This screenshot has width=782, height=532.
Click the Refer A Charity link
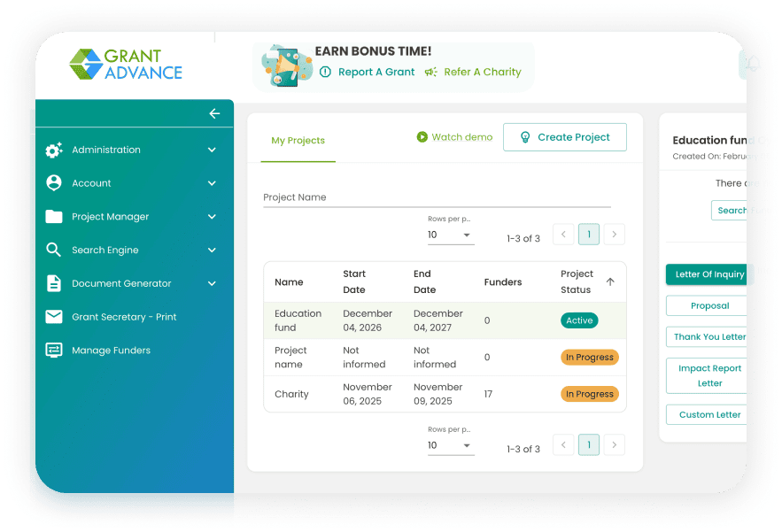pos(483,72)
